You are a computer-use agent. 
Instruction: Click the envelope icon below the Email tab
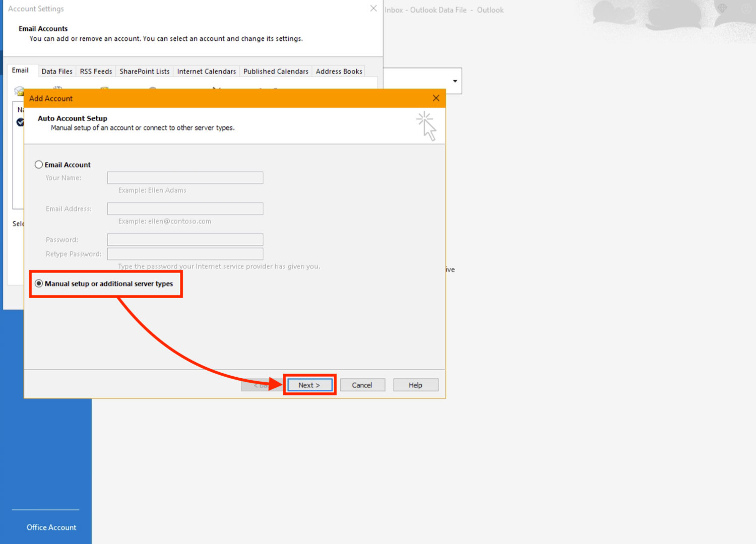[x=19, y=91]
